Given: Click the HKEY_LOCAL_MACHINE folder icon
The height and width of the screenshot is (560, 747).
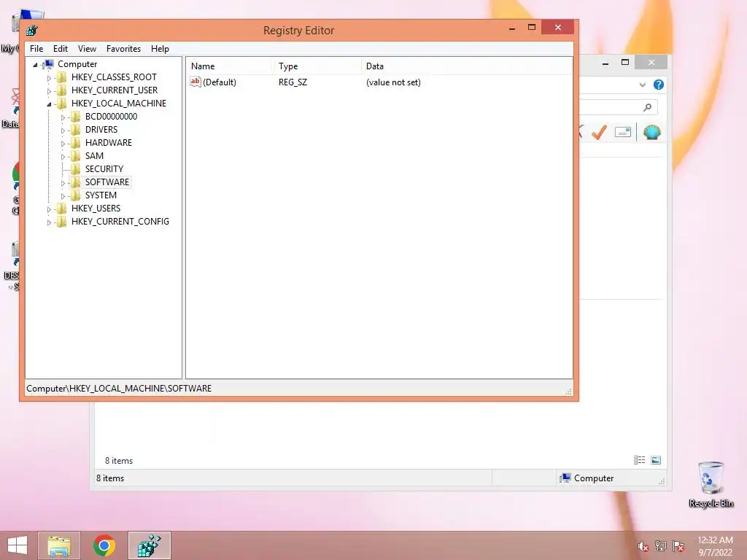Looking at the screenshot, I should click(x=61, y=104).
